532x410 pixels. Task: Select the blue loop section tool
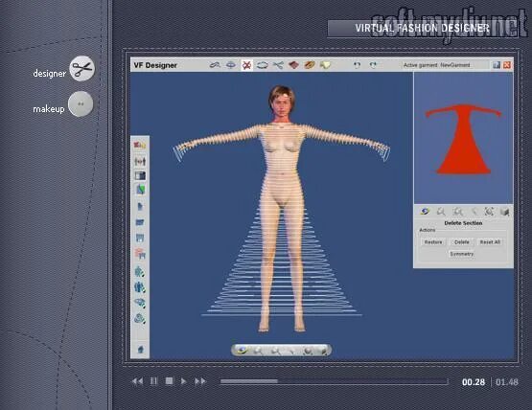(x=263, y=65)
